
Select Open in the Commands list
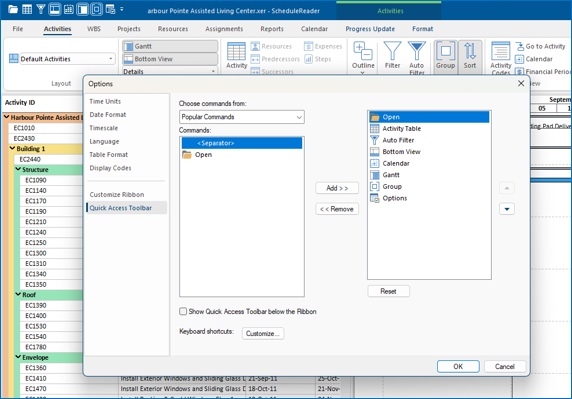click(242, 155)
